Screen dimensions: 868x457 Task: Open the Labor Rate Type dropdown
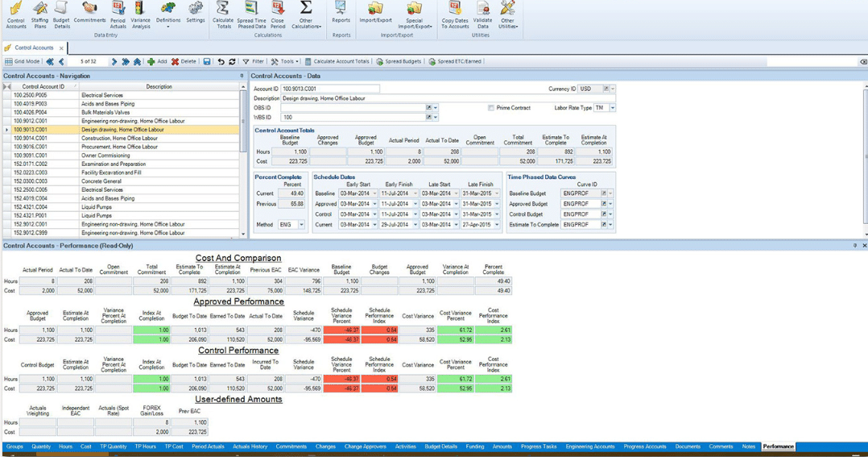(x=612, y=108)
